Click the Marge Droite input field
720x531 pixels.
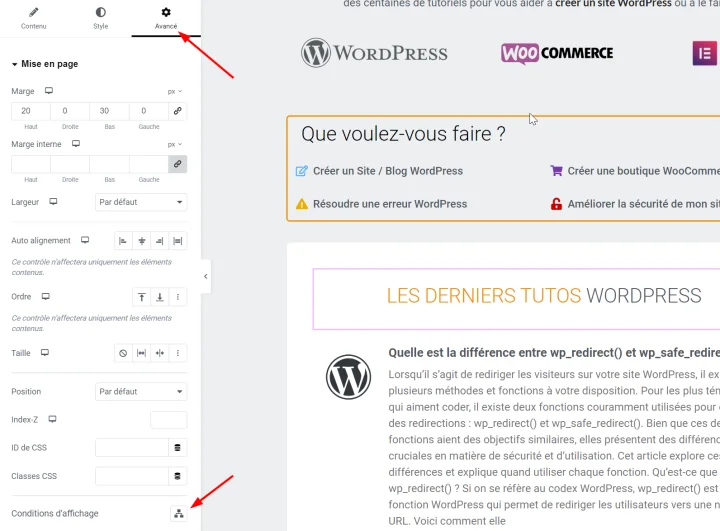70,111
